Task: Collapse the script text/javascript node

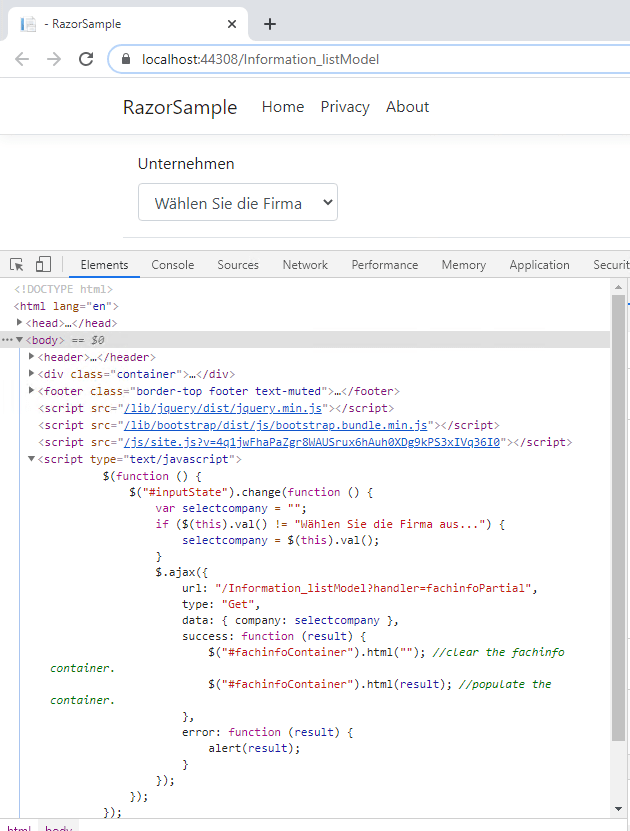Action: click(31, 459)
